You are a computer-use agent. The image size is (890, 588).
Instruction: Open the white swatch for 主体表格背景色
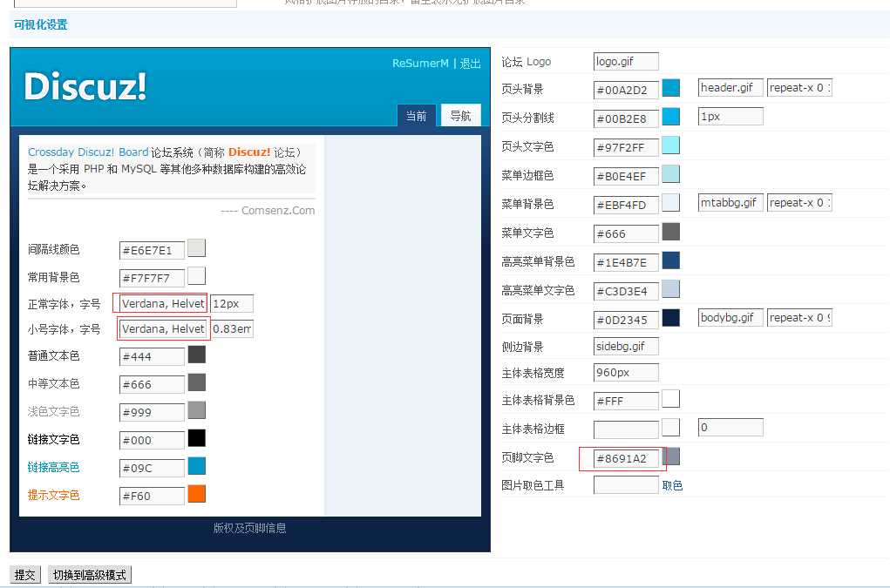671,399
